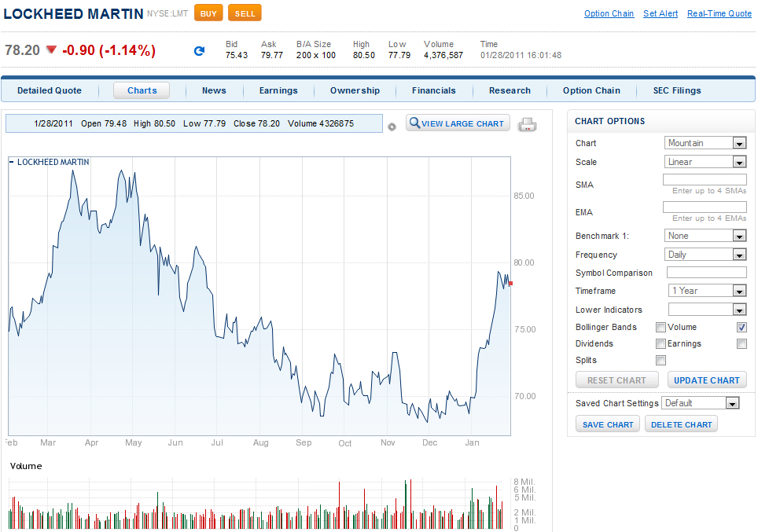Open the Frequency dropdown (Daily)
This screenshot has height=532, width=758.
point(706,255)
